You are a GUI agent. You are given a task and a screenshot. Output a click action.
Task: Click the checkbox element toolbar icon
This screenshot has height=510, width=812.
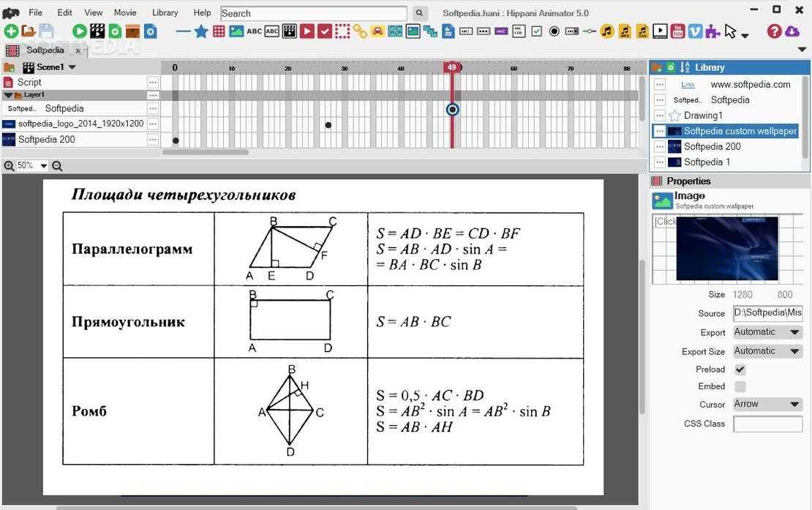point(537,31)
